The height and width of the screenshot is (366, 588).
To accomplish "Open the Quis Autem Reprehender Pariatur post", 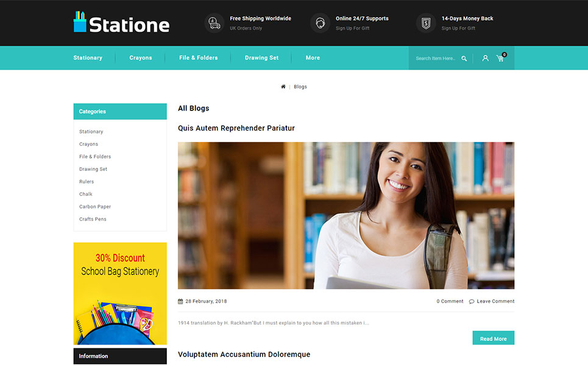I will coord(236,128).
